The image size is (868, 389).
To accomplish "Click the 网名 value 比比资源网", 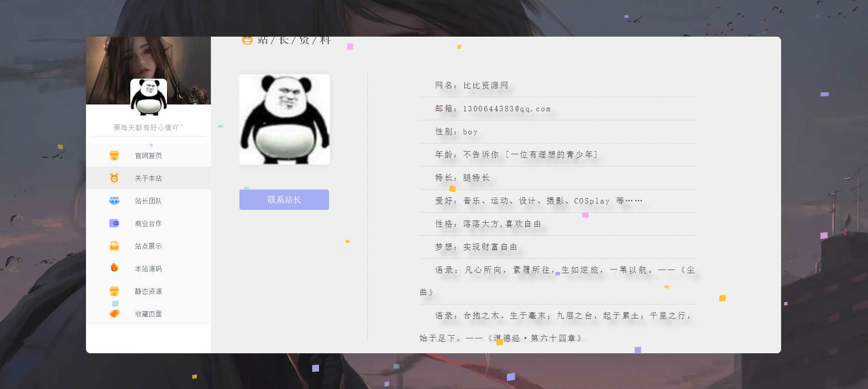I will [486, 85].
